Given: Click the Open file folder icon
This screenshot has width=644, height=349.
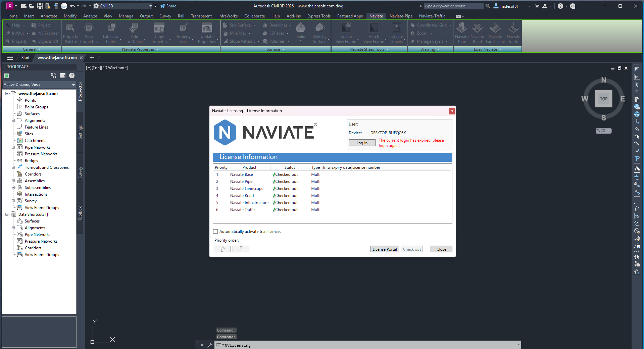Looking at the screenshot, I should [x=32, y=6].
